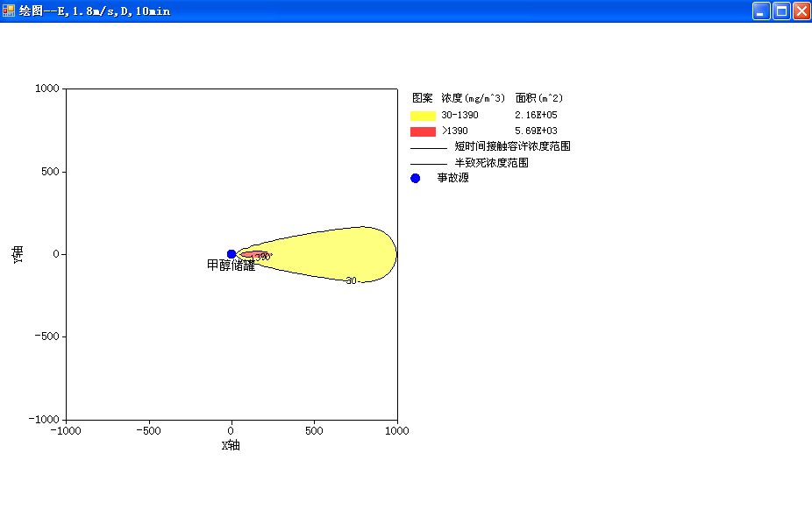The height and width of the screenshot is (510, 812).
Task: Click the 事故源 legend text
Action: pyautogui.click(x=453, y=178)
